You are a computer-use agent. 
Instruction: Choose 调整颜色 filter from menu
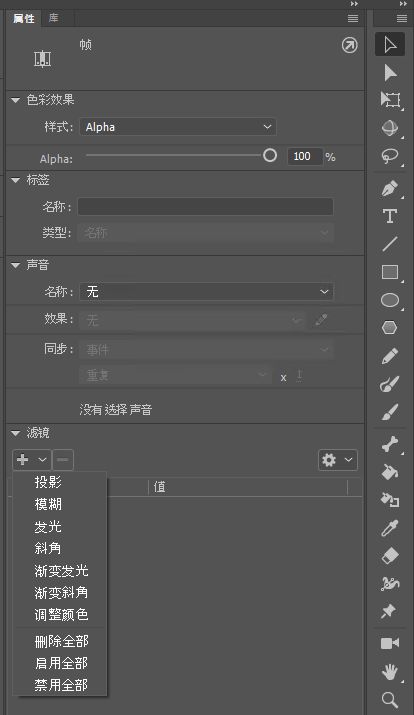(61, 615)
